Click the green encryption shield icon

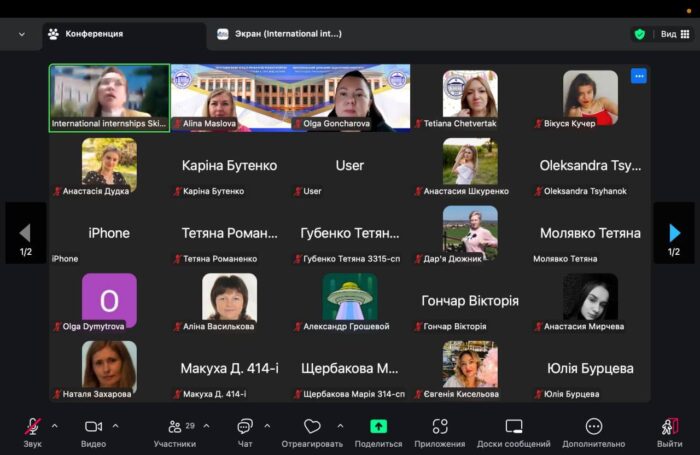click(640, 34)
